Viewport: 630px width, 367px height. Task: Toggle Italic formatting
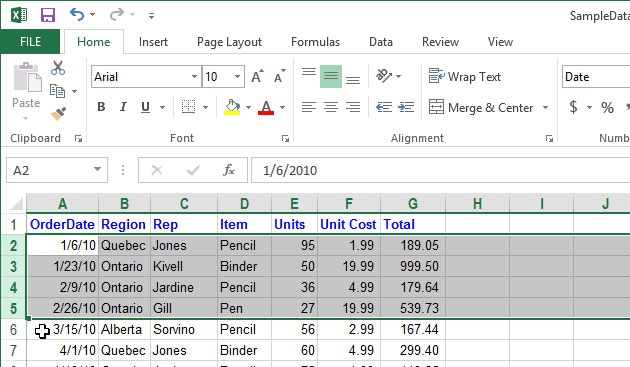pos(123,107)
